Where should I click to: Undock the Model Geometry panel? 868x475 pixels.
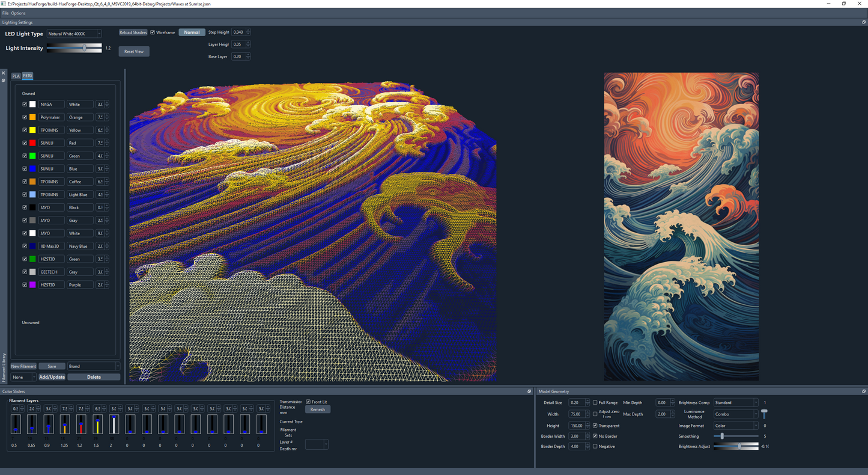[x=863, y=391]
